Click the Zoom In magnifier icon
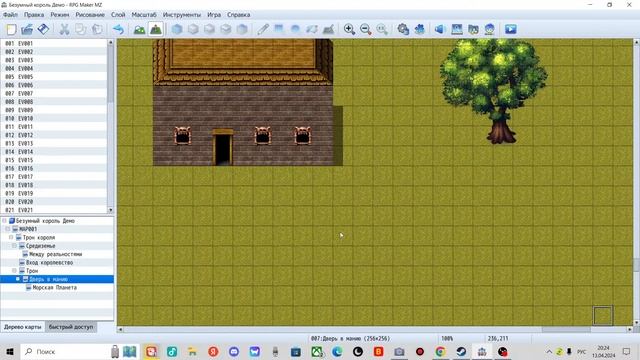640x360 pixels. [x=349, y=29]
